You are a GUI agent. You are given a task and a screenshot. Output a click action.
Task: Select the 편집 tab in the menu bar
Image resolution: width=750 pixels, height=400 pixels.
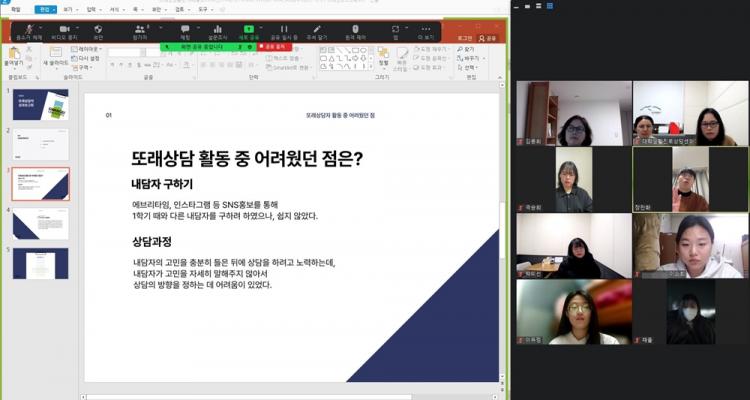[x=45, y=8]
